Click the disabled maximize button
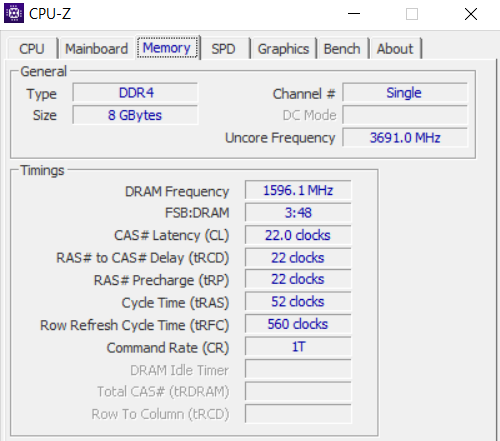 click(x=412, y=14)
